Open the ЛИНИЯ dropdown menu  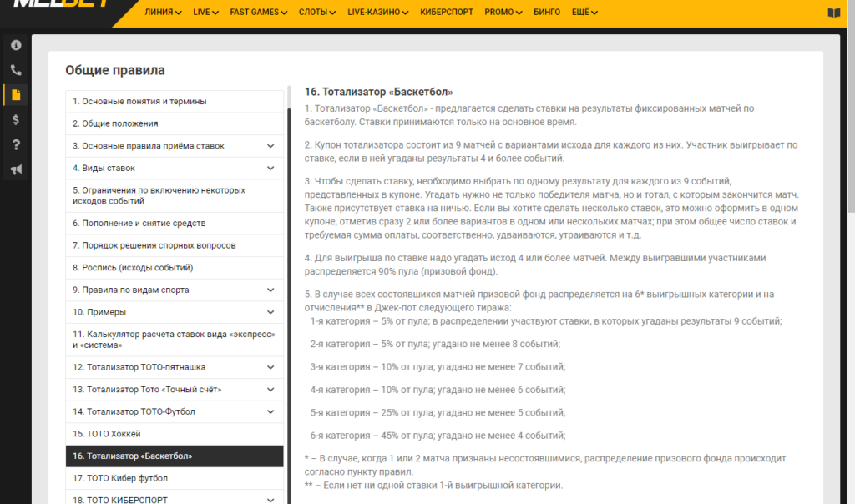[163, 12]
